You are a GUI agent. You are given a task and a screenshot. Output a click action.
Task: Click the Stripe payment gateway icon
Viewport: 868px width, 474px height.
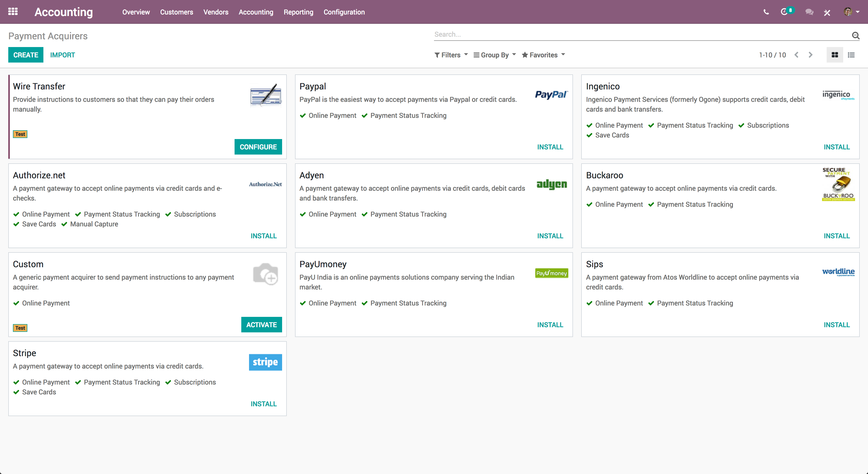(265, 362)
